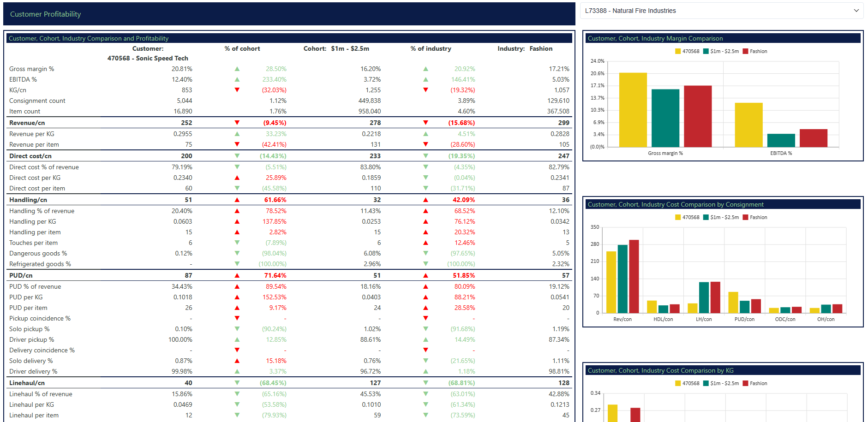Image resolution: width=868 pixels, height=422 pixels.
Task: Click Handling/cn industry red up arrow
Action: tap(425, 200)
